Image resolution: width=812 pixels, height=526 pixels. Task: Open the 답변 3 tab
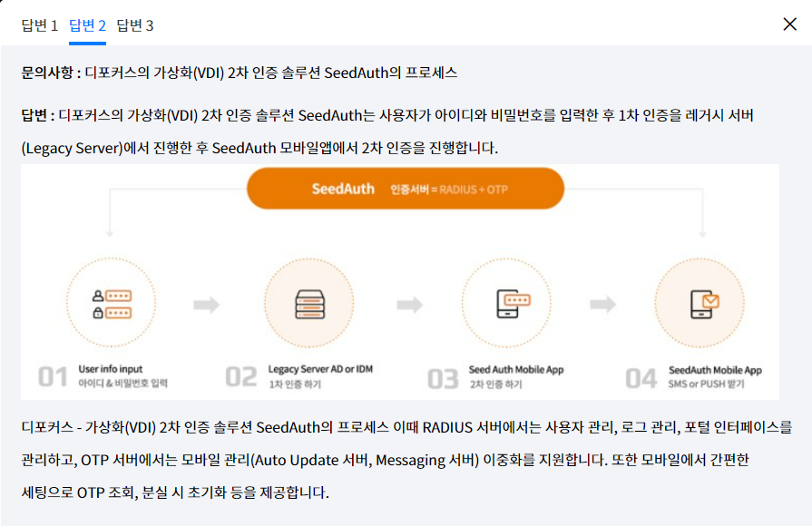click(x=135, y=25)
